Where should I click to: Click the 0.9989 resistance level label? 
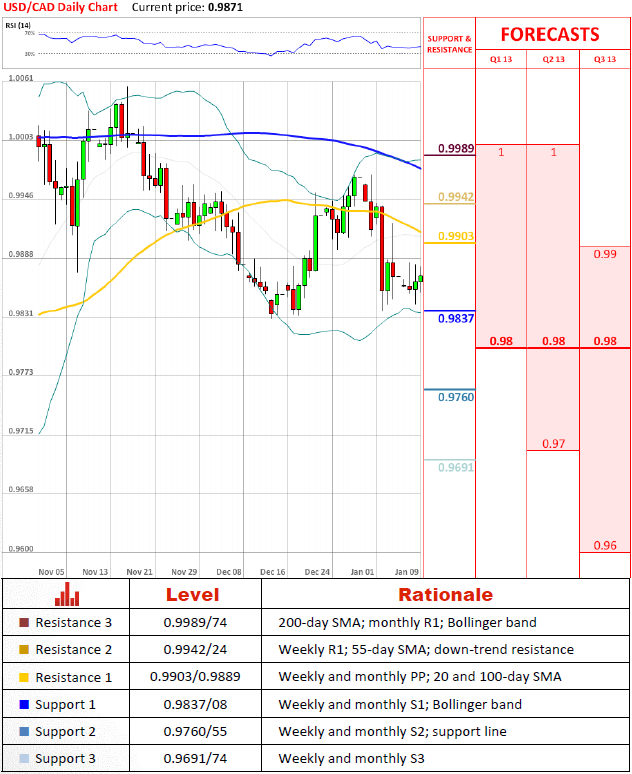[x=456, y=148]
